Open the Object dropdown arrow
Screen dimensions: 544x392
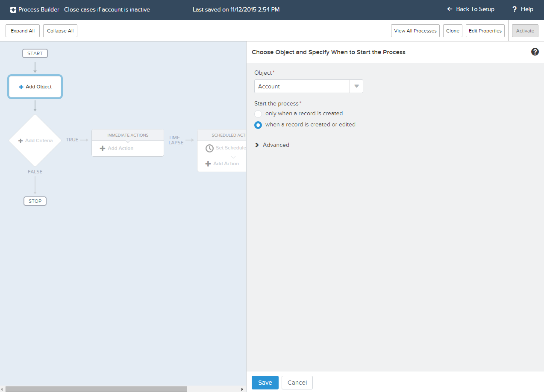point(356,86)
